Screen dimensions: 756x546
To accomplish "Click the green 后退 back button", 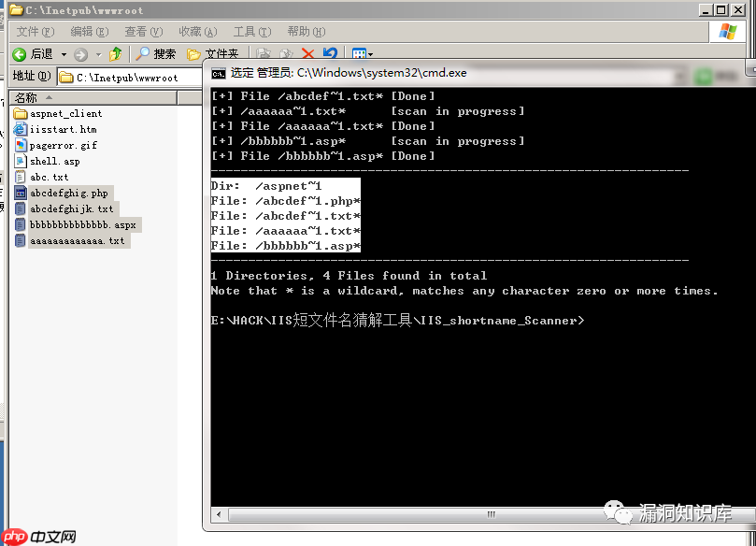I will tap(33, 54).
